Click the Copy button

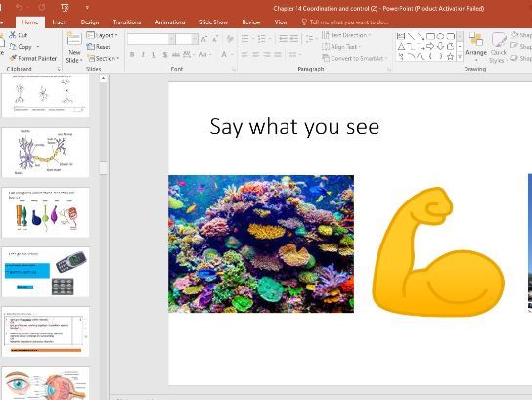point(22,47)
